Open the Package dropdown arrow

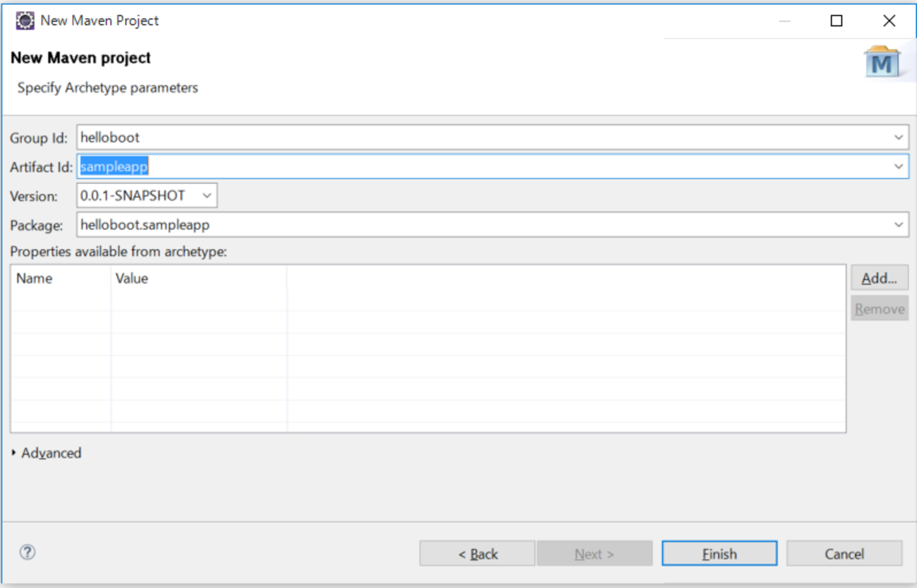point(899,225)
